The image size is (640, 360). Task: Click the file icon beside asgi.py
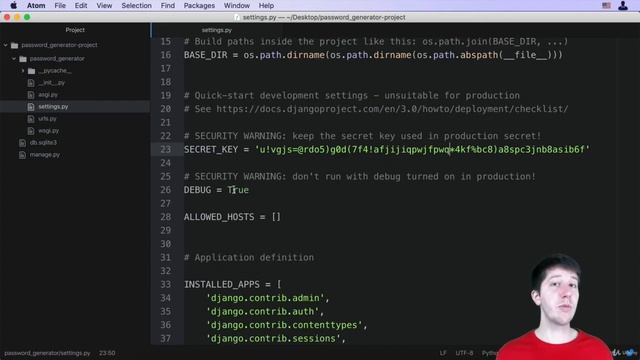[31, 95]
